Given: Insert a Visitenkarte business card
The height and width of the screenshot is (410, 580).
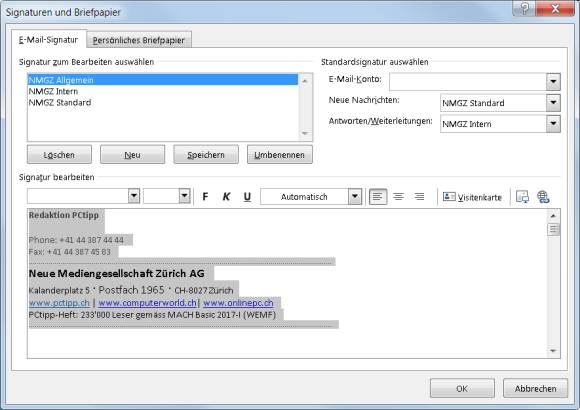Looking at the screenshot, I should pyautogui.click(x=472, y=197).
